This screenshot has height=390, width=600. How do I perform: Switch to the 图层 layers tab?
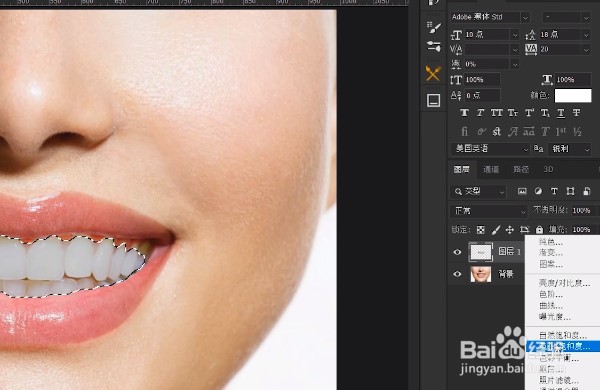pyautogui.click(x=461, y=169)
